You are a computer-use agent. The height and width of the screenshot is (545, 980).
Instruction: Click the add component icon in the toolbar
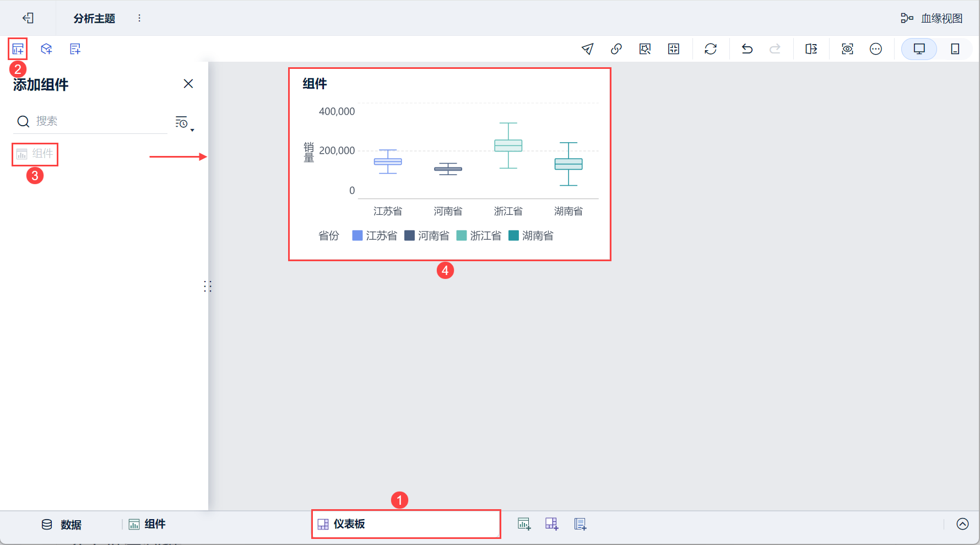coord(18,49)
